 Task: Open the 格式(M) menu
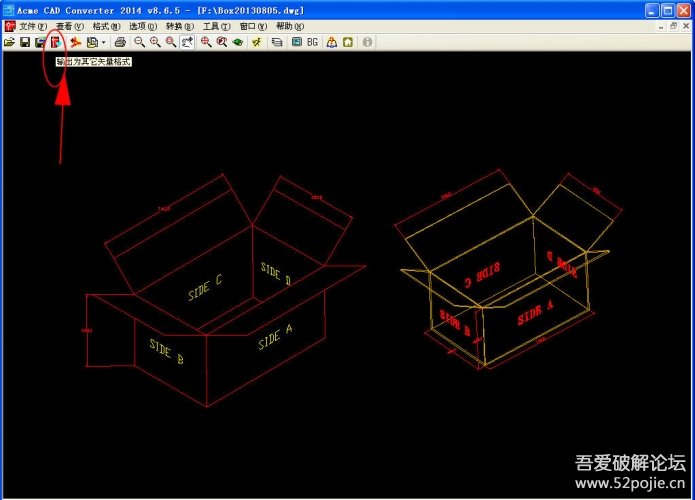coord(106,27)
